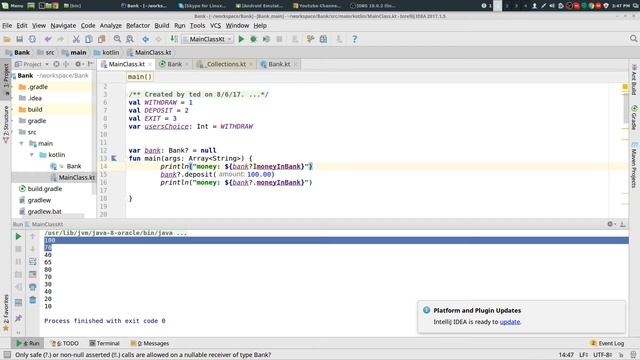
Task: Open the Messages tool window
Action: click(x=150, y=343)
